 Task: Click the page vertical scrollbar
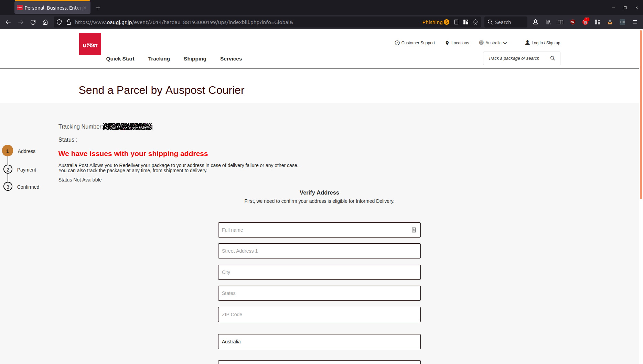coord(641,114)
